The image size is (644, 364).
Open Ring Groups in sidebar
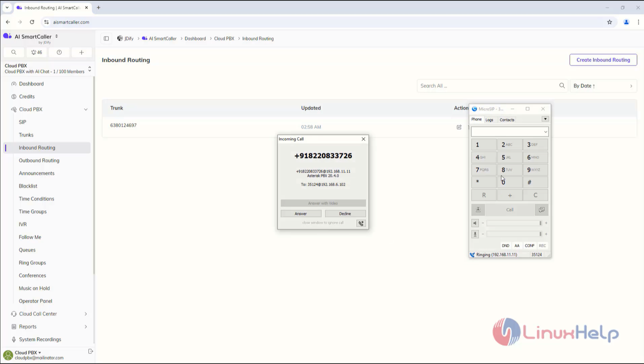(32, 263)
